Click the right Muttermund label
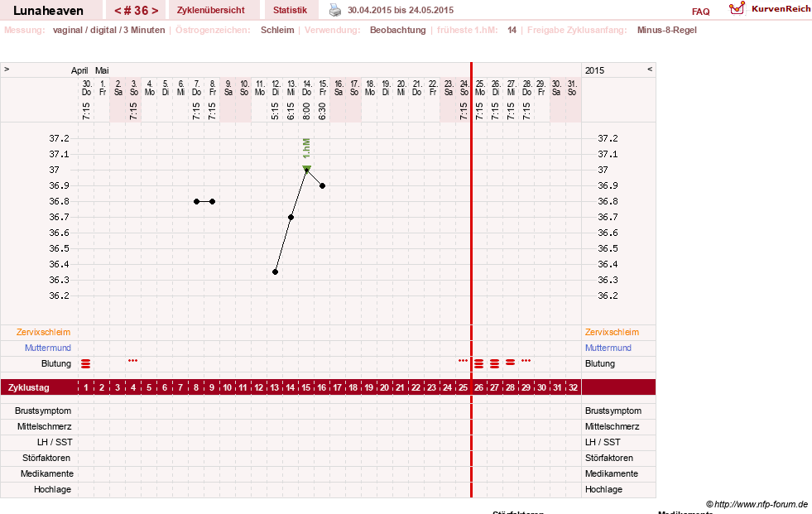Image resolution: width=812 pixels, height=514 pixels. pos(608,348)
